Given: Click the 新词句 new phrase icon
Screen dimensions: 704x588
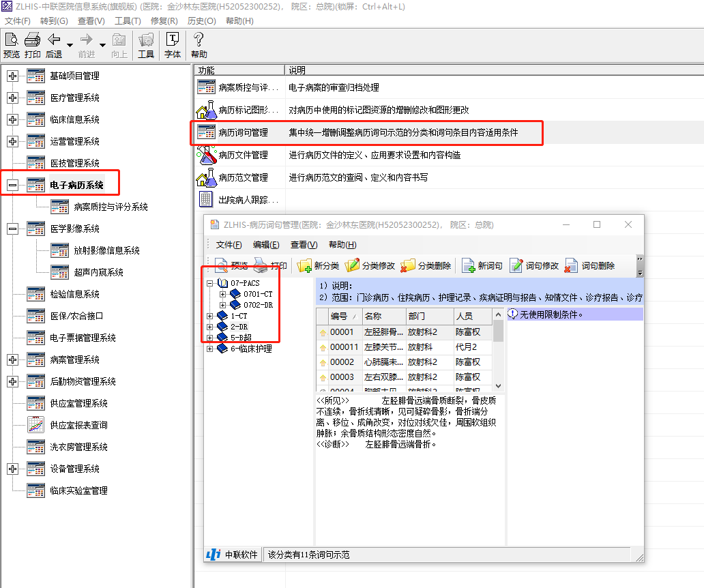Looking at the screenshot, I should (468, 266).
